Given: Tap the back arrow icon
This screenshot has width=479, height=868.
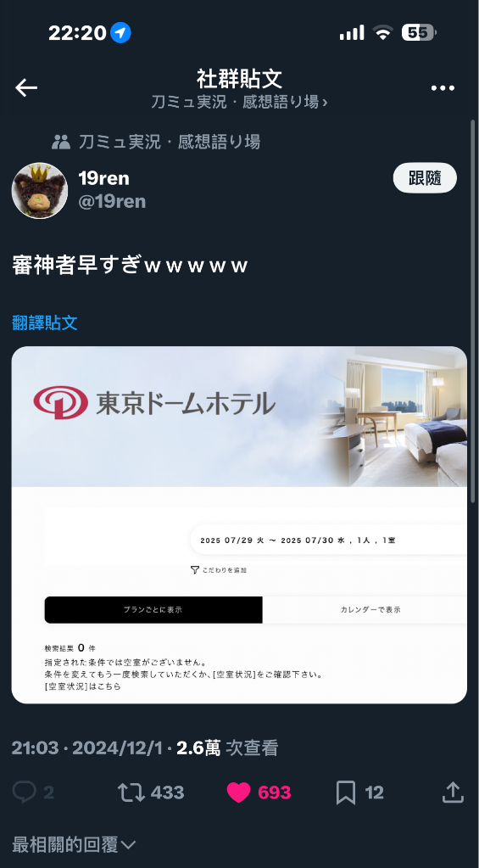Looking at the screenshot, I should [26, 87].
